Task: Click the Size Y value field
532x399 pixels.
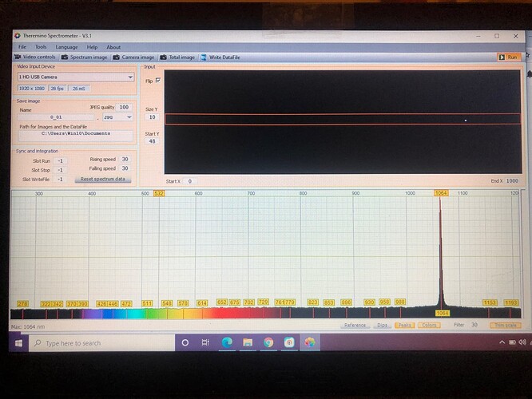Action: 152,117
